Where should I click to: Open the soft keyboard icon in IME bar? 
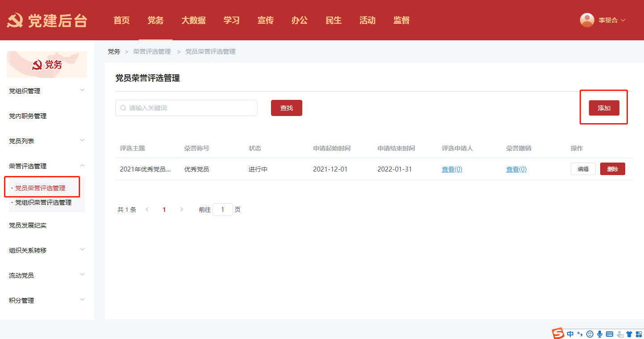(x=610, y=334)
